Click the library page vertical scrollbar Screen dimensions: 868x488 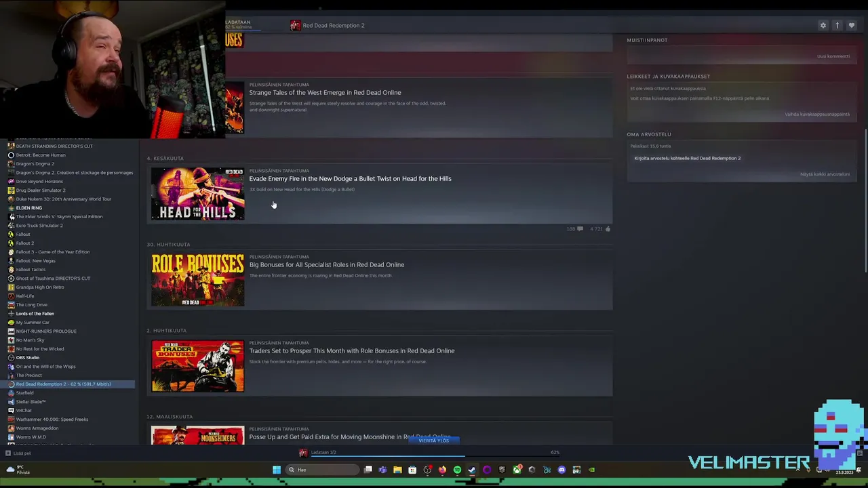[x=865, y=200]
